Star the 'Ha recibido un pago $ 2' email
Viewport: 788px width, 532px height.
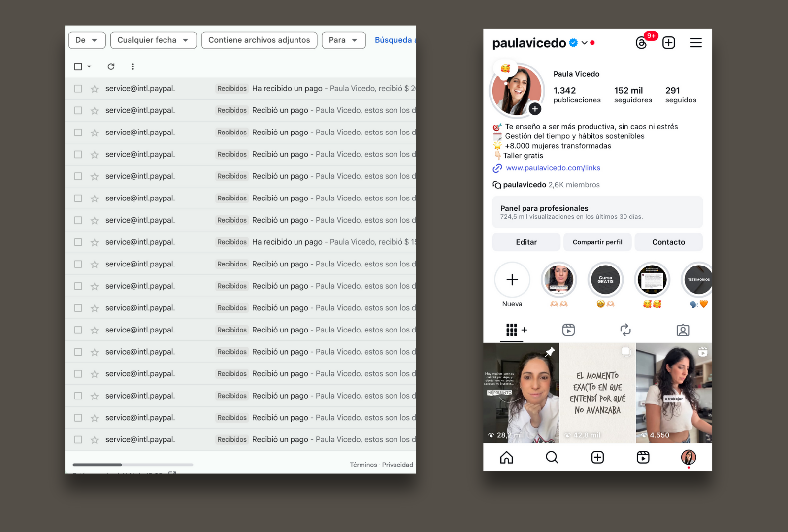pos(95,89)
